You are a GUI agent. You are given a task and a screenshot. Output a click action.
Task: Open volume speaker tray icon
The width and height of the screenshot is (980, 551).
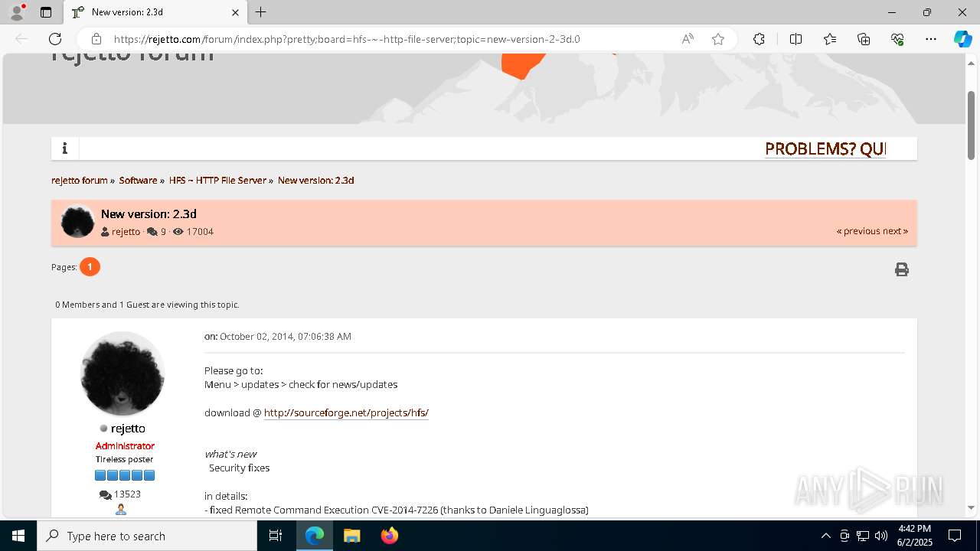pos(880,536)
